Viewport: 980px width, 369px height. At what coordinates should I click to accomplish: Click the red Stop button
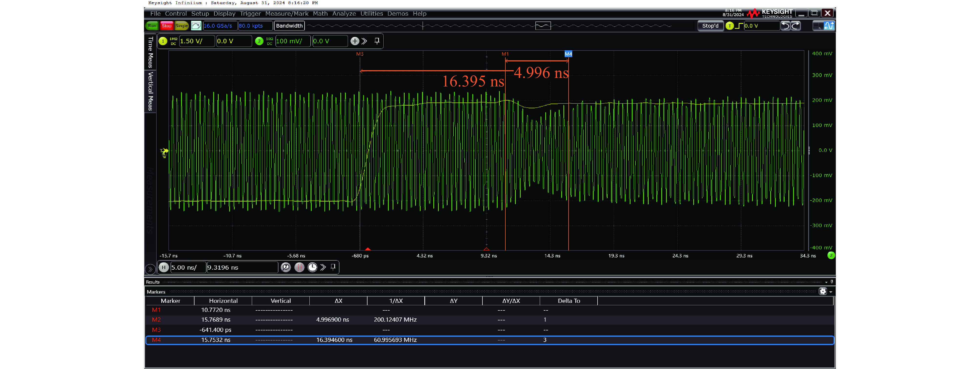(x=167, y=26)
